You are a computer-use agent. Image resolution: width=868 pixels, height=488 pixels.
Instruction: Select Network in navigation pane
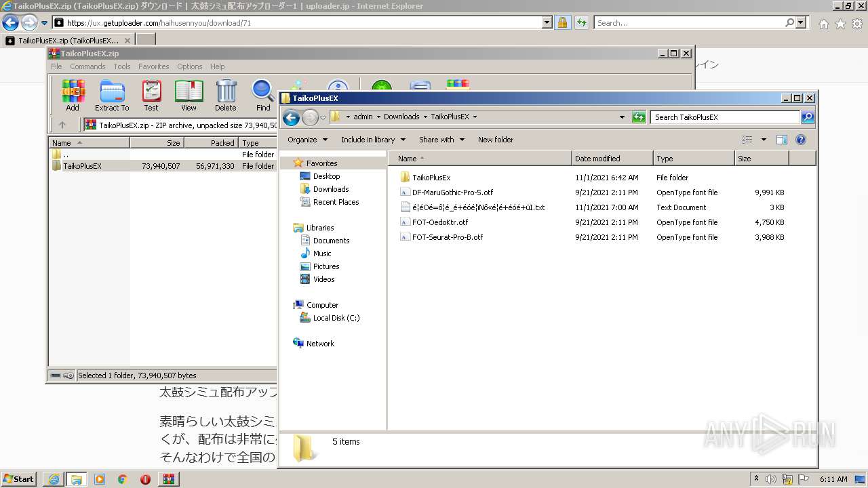pos(320,344)
